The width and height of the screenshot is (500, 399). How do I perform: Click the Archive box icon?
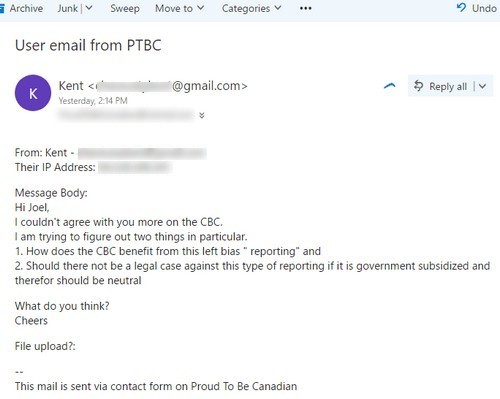[2, 8]
